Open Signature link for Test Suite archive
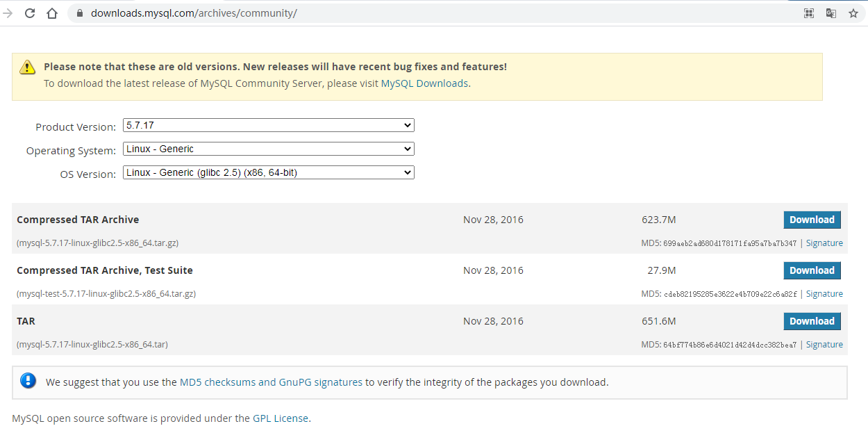This screenshot has height=433, width=868. click(x=824, y=294)
